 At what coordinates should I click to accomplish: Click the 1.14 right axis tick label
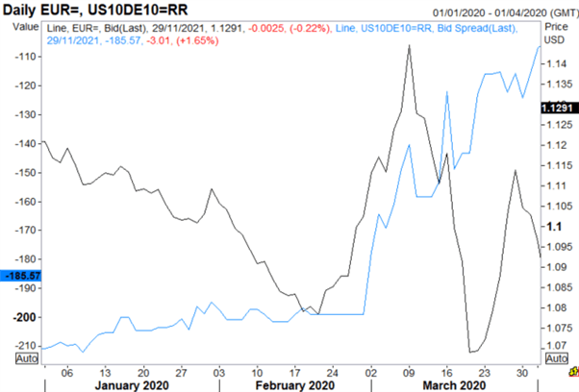coord(557,63)
